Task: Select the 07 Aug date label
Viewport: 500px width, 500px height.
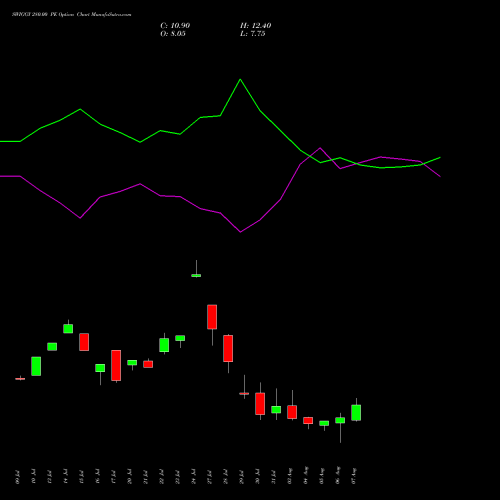Action: (x=354, y=476)
